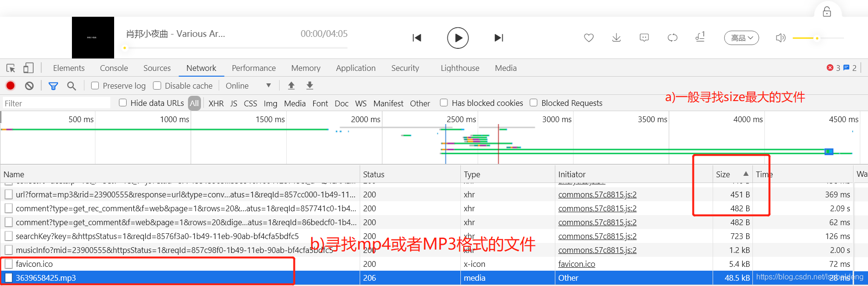868x286 pixels.
Task: Select the musicInfo?mid=23900555 request
Action: [434, 250]
